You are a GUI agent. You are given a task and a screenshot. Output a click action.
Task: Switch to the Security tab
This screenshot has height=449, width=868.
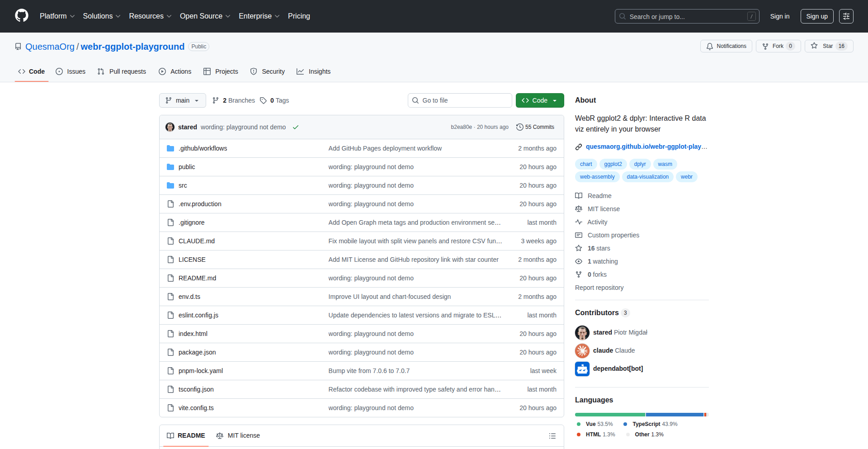click(x=268, y=71)
